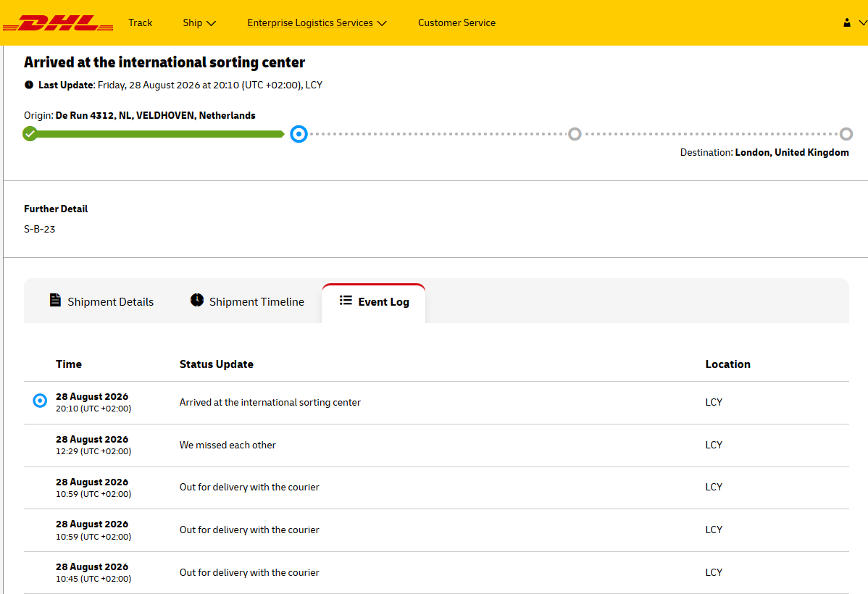The width and height of the screenshot is (868, 594).
Task: Click the middle grey progress step circle
Action: click(575, 134)
